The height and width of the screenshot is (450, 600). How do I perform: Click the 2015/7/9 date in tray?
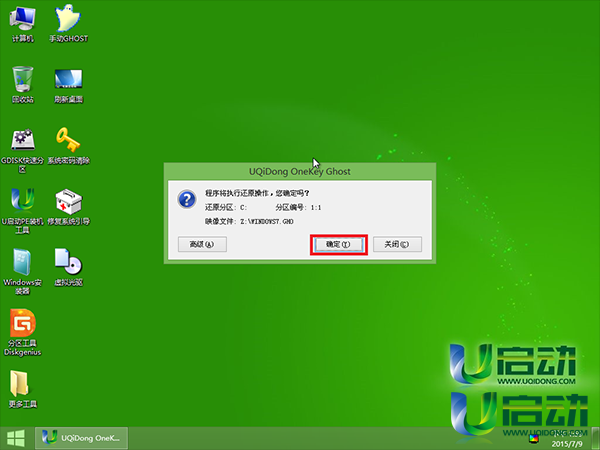567,444
